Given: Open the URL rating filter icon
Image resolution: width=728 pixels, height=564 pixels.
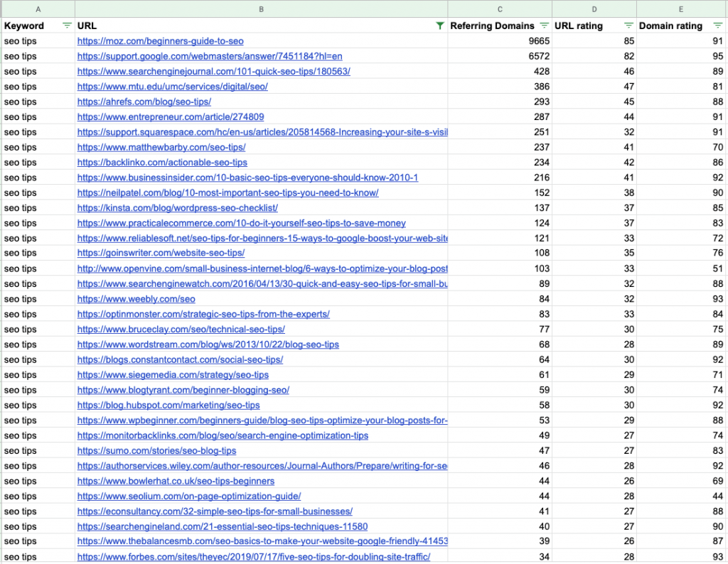Looking at the screenshot, I should tap(628, 26).
